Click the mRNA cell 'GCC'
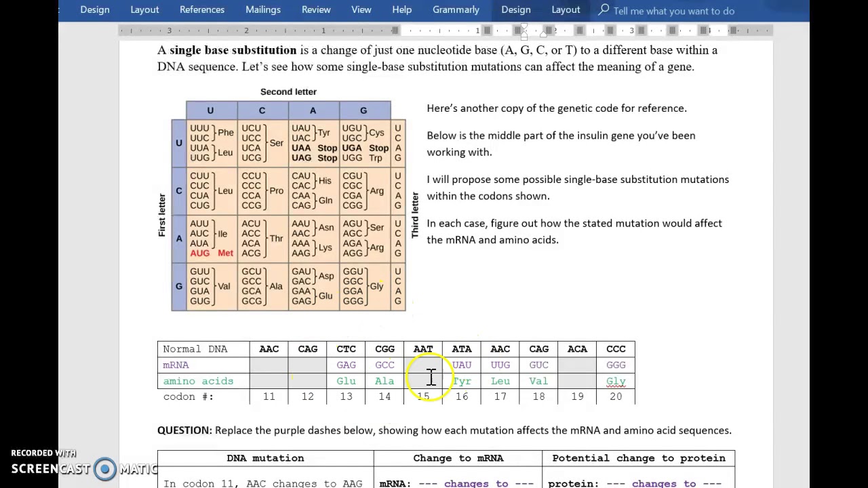868x488 pixels. pos(384,365)
